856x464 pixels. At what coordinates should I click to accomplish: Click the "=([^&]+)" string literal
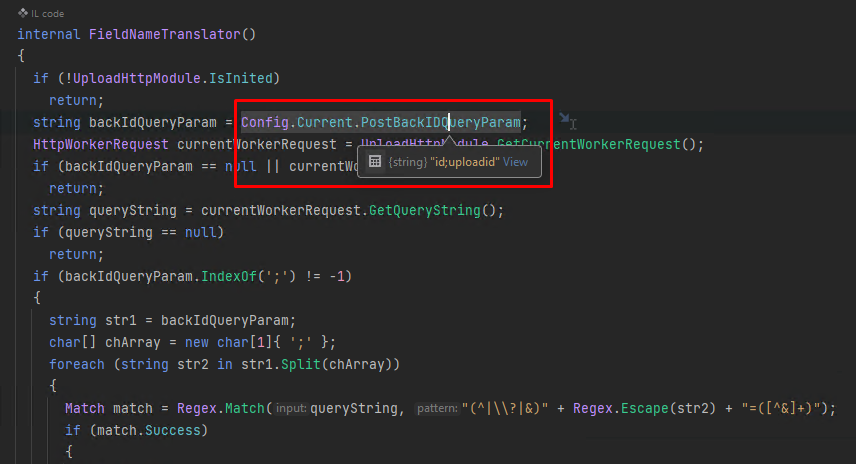781,409
